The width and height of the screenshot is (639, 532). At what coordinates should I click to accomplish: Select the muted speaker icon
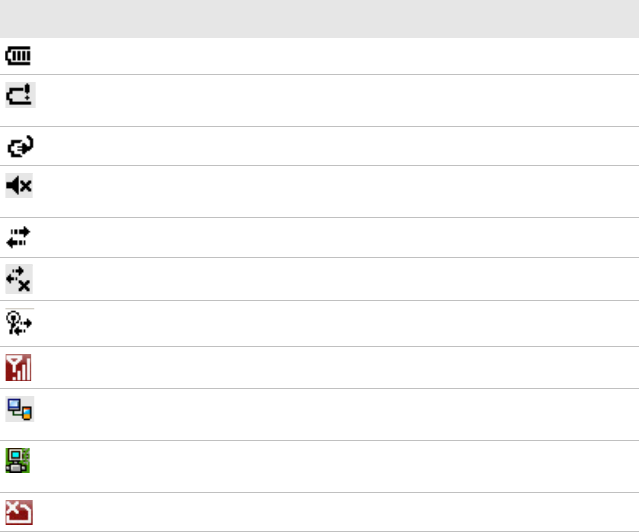click(x=19, y=185)
